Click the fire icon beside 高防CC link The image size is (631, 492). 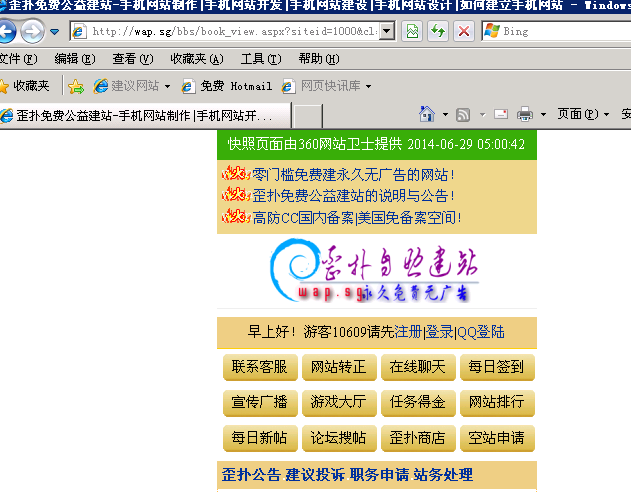pyautogui.click(x=236, y=216)
